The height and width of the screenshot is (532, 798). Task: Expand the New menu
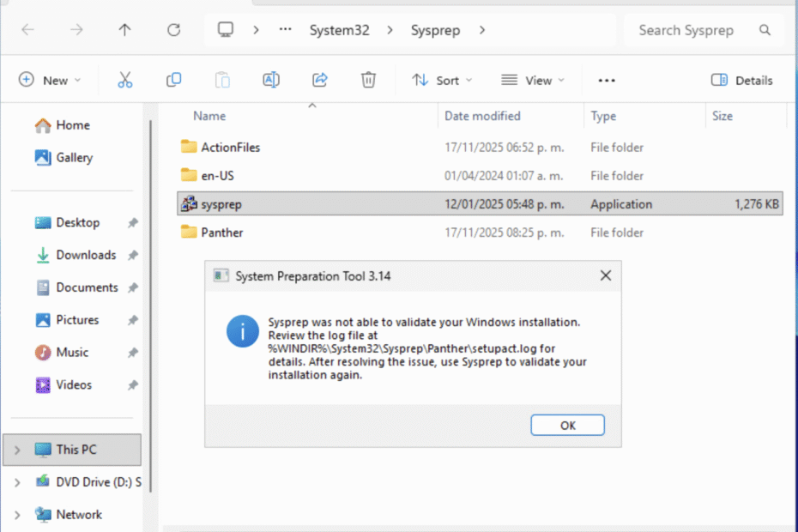point(50,80)
